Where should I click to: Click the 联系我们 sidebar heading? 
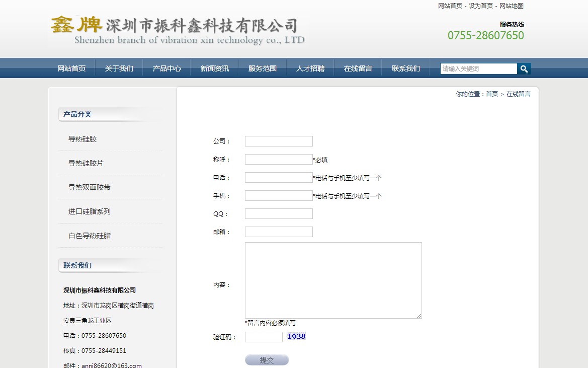click(x=77, y=266)
